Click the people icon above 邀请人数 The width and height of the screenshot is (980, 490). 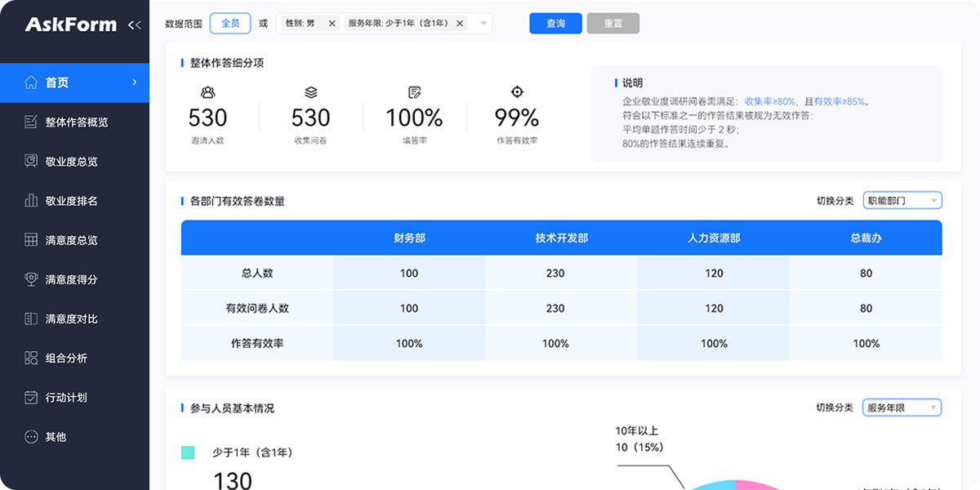click(207, 92)
